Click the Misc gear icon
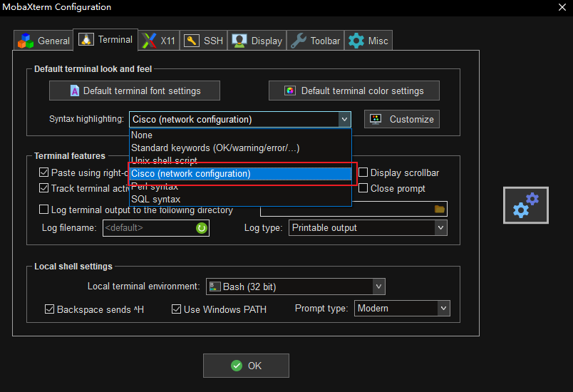 (356, 41)
